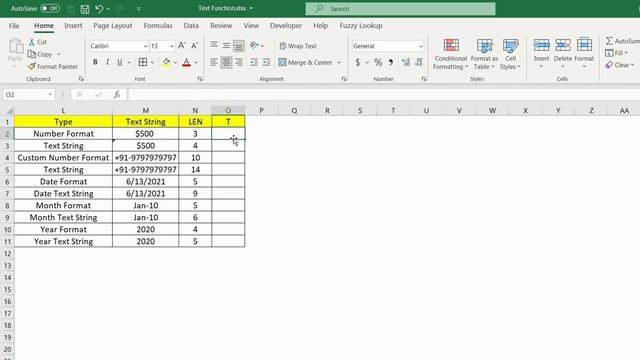
Task: Click the Copy icon
Action: 32,54
